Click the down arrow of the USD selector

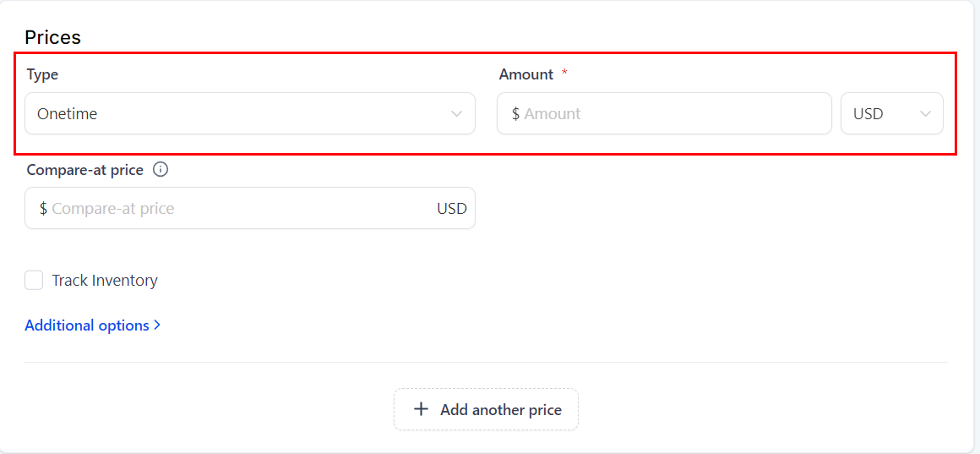pos(925,114)
